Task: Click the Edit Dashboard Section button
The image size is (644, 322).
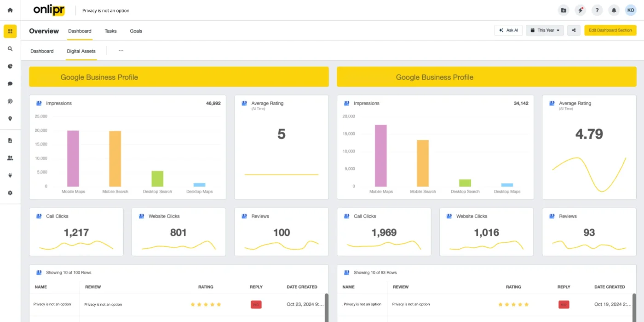Action: (610, 30)
